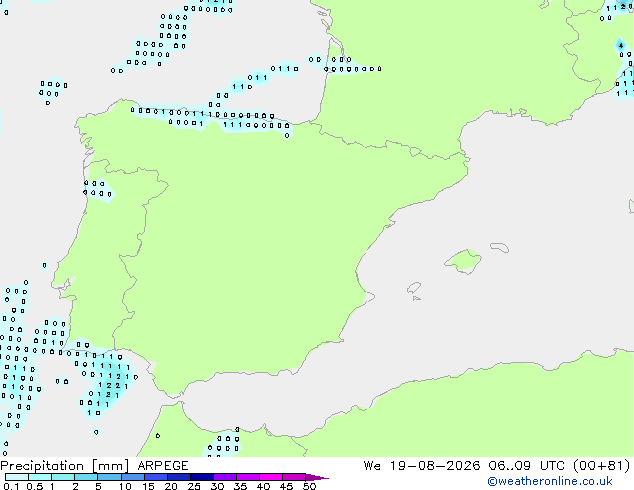The width and height of the screenshot is (634, 490).
Task: Click the Ibiza island outline
Action: tap(414, 288)
